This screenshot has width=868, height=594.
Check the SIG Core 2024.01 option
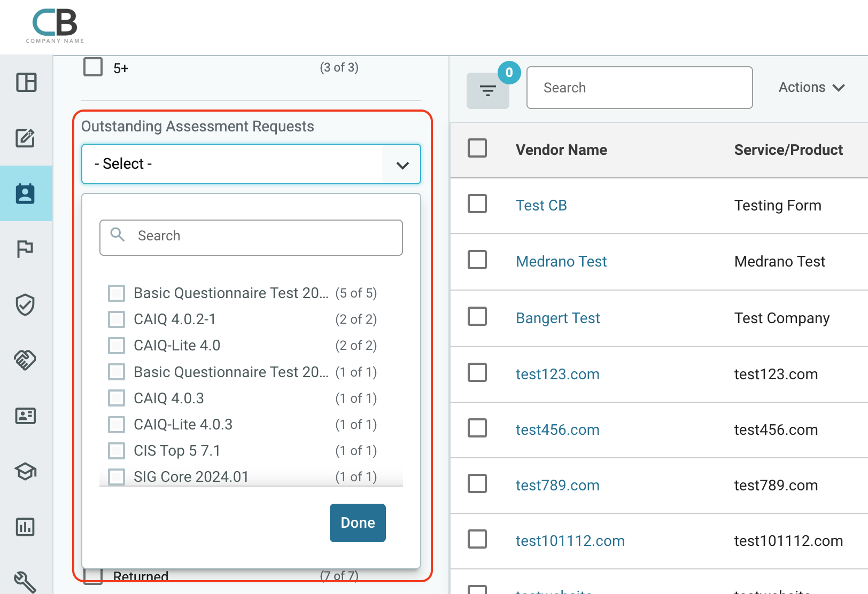point(117,476)
